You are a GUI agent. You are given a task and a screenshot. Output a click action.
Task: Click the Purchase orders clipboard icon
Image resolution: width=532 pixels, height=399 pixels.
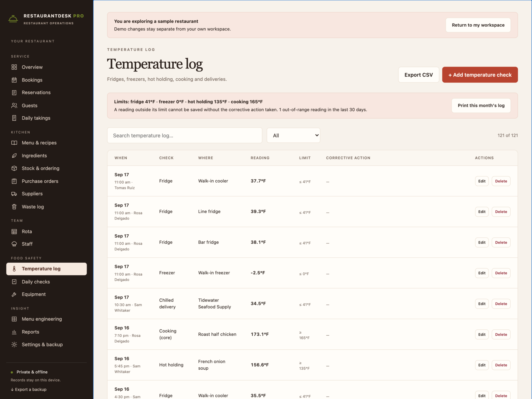coord(14,181)
